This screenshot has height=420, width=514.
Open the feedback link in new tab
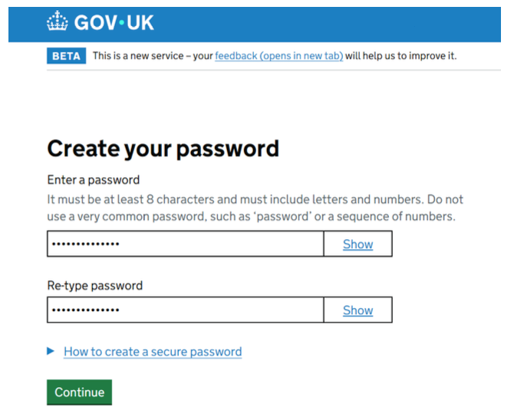278,56
